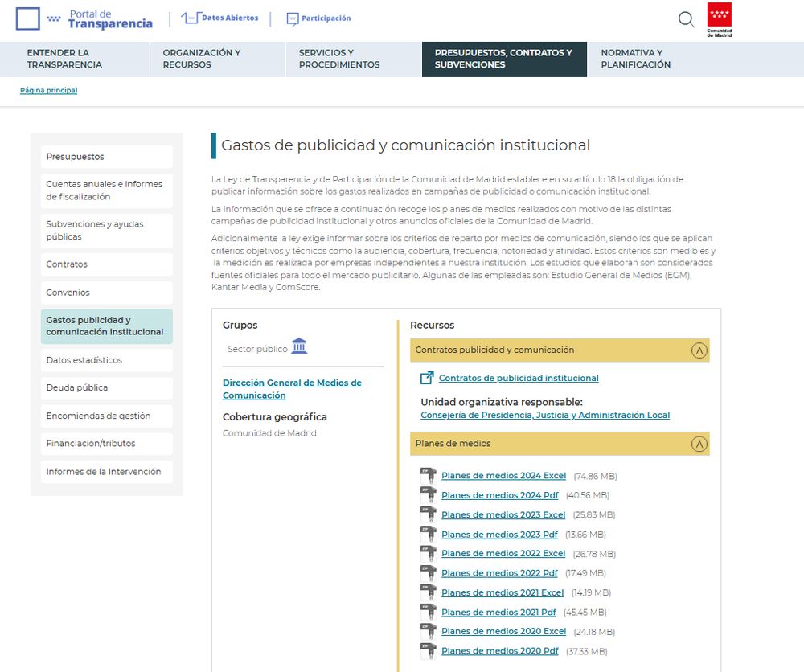Select Convenios in the sidebar

click(x=107, y=292)
